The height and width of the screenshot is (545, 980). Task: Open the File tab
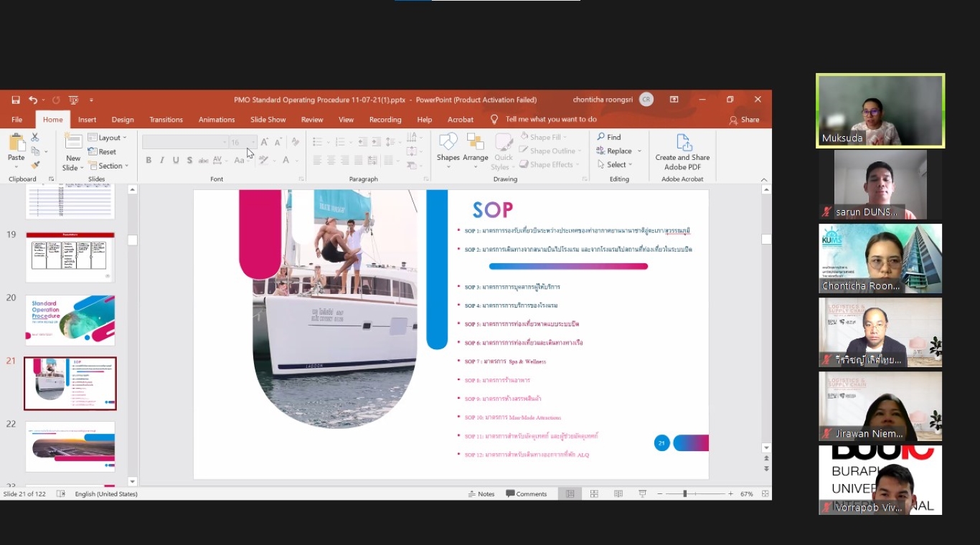(17, 120)
